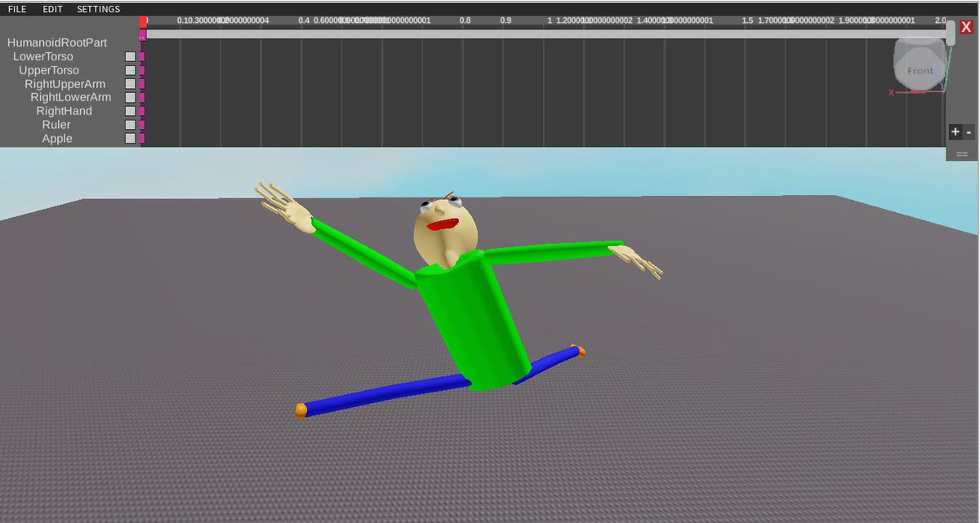Image resolution: width=980 pixels, height=523 pixels.
Task: Toggle the RightHand checkbox
Action: [x=130, y=111]
